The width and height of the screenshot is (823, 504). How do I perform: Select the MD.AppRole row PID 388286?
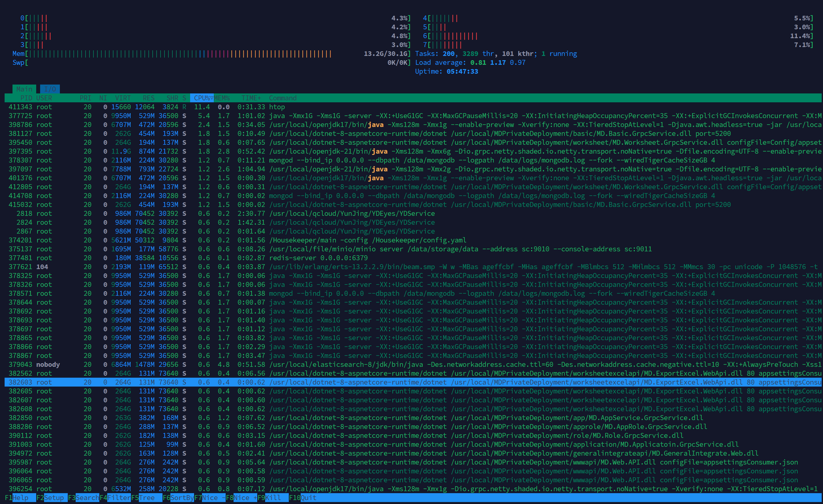[x=413, y=427]
